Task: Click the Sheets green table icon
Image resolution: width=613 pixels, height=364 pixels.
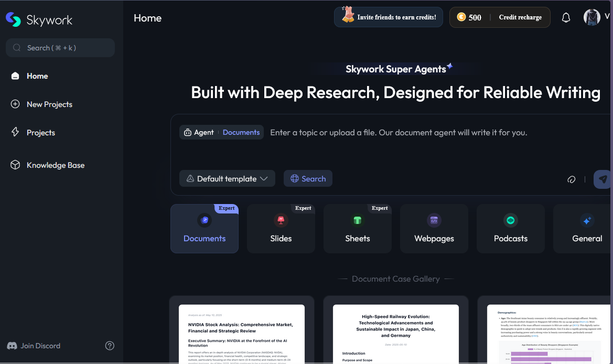Action: 357,220
